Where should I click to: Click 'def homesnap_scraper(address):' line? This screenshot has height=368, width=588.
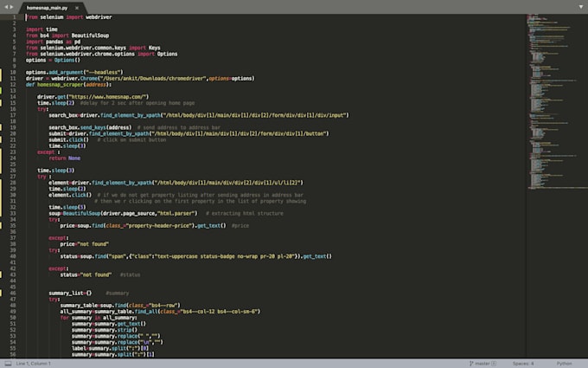point(68,85)
